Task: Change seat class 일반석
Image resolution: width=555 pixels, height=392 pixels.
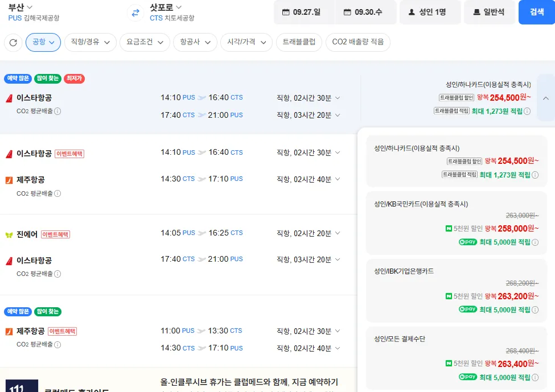Action: [x=489, y=12]
